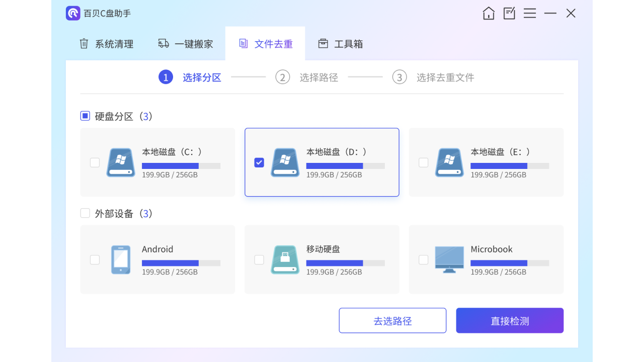644x362 pixels.
Task: Click the 移动硬盘 external drive icon
Action: click(285, 259)
